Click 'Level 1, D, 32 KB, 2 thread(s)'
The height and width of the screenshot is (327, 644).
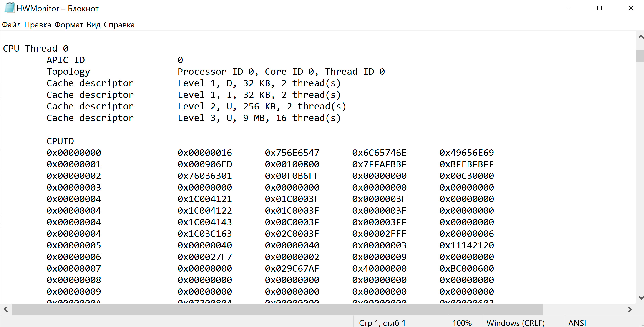pyautogui.click(x=259, y=83)
